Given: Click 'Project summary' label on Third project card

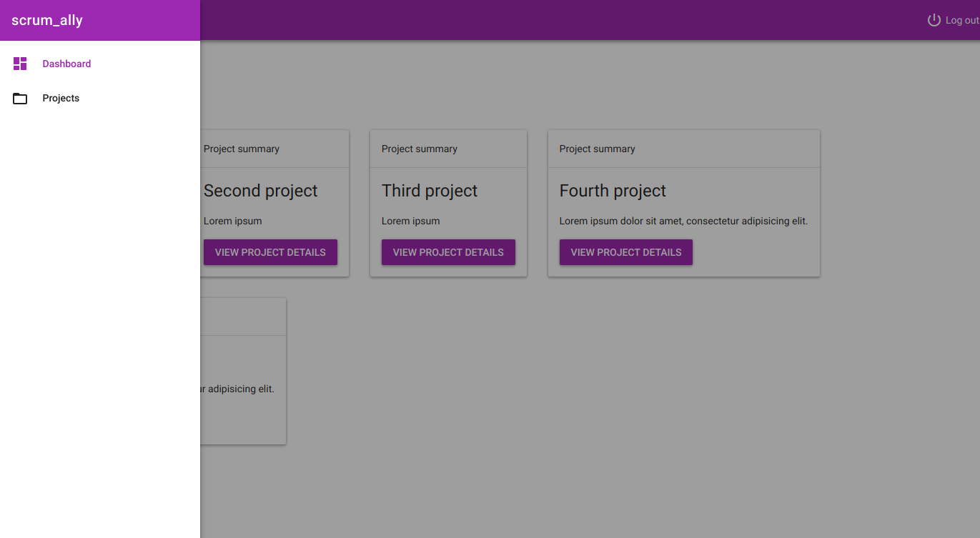Looking at the screenshot, I should (420, 149).
